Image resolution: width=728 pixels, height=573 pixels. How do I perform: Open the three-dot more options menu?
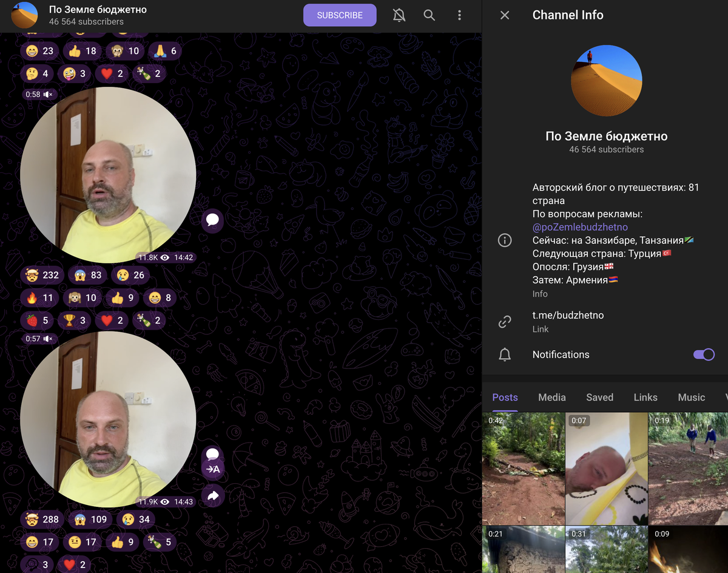tap(460, 15)
